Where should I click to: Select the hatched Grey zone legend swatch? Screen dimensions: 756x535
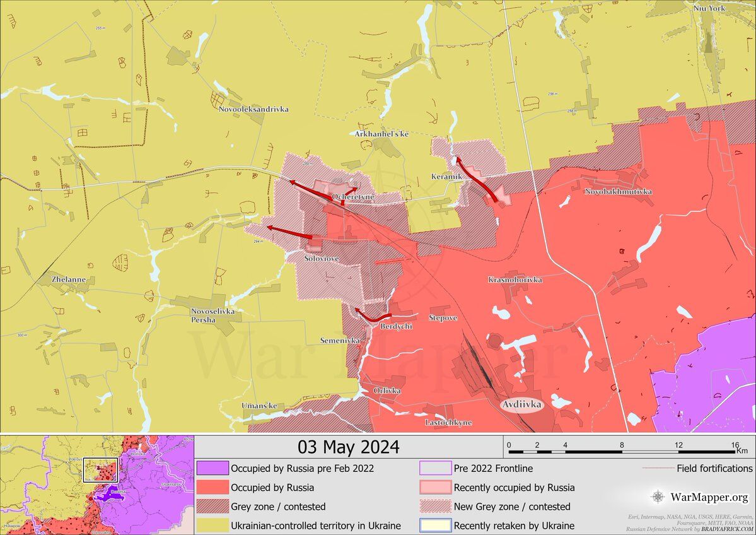[211, 507]
